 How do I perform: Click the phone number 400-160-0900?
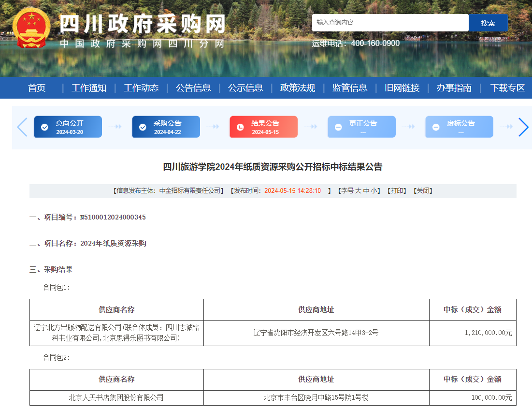click(375, 44)
